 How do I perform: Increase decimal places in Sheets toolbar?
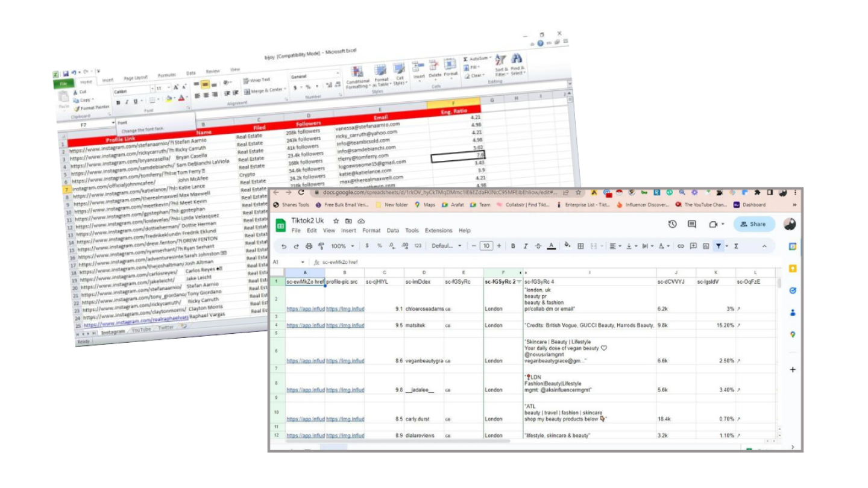pos(404,246)
